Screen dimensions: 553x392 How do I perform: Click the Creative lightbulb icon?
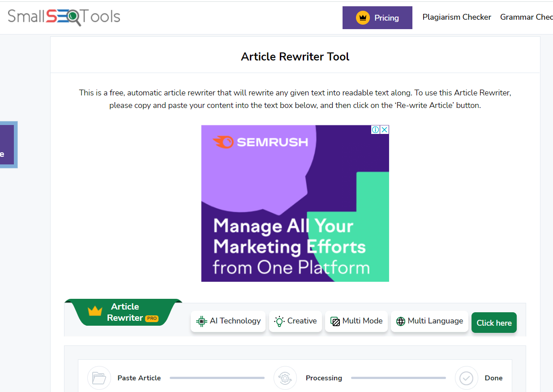point(279,321)
